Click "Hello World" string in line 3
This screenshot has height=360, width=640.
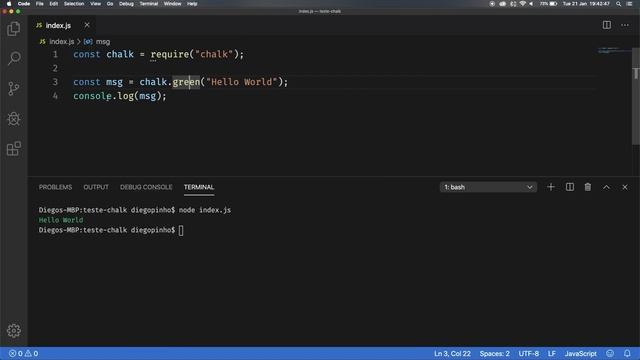(x=242, y=82)
